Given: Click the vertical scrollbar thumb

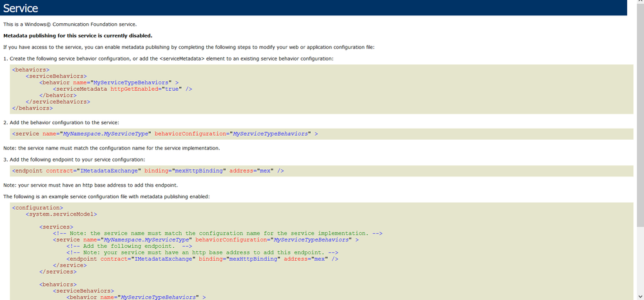Looking at the screenshot, I should click(640, 116).
